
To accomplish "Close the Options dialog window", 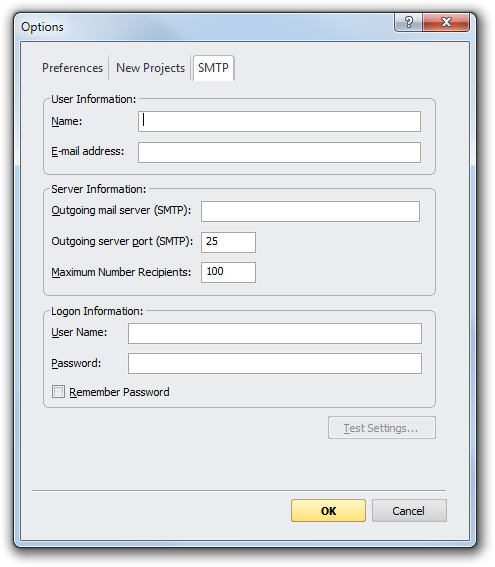I will click(446, 22).
